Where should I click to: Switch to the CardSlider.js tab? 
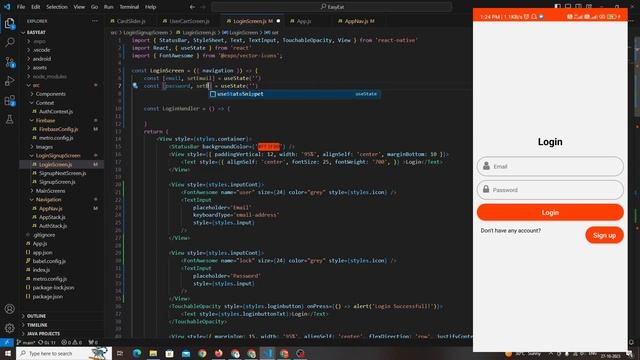pos(131,21)
